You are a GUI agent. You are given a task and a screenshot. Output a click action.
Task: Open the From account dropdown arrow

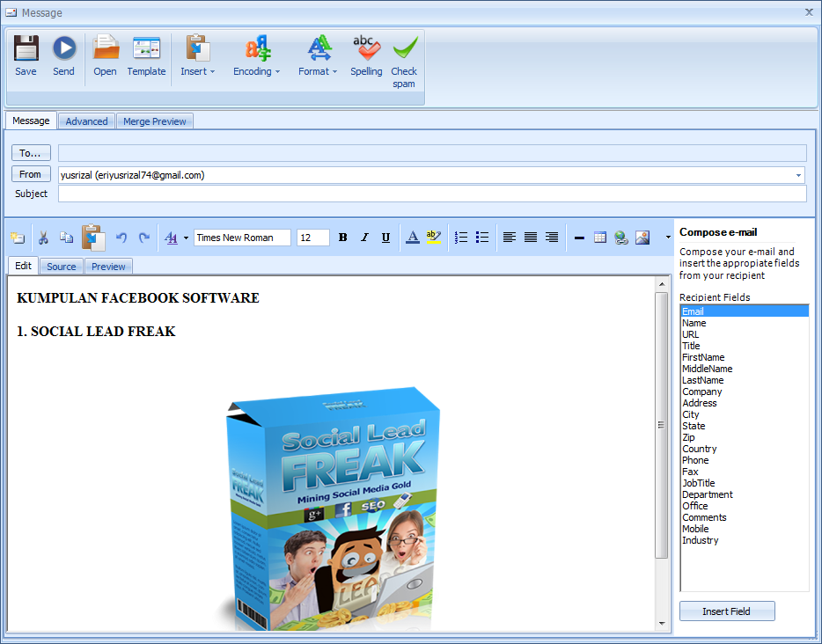point(798,175)
